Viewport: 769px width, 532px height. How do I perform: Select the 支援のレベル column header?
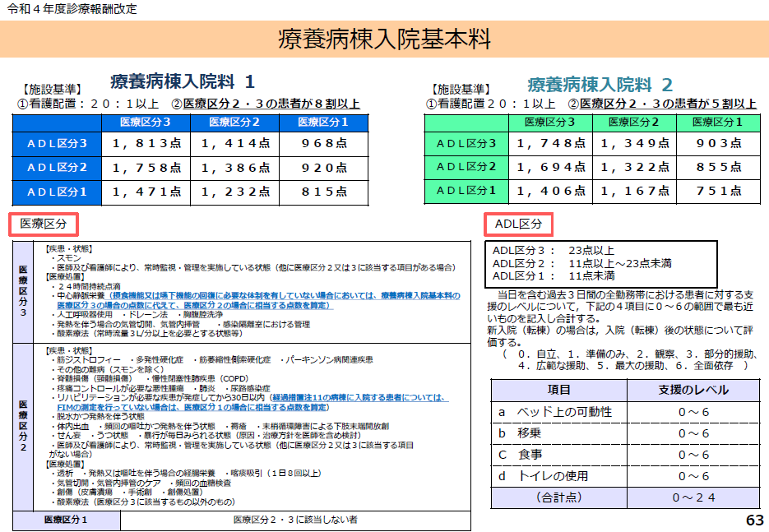(x=693, y=390)
